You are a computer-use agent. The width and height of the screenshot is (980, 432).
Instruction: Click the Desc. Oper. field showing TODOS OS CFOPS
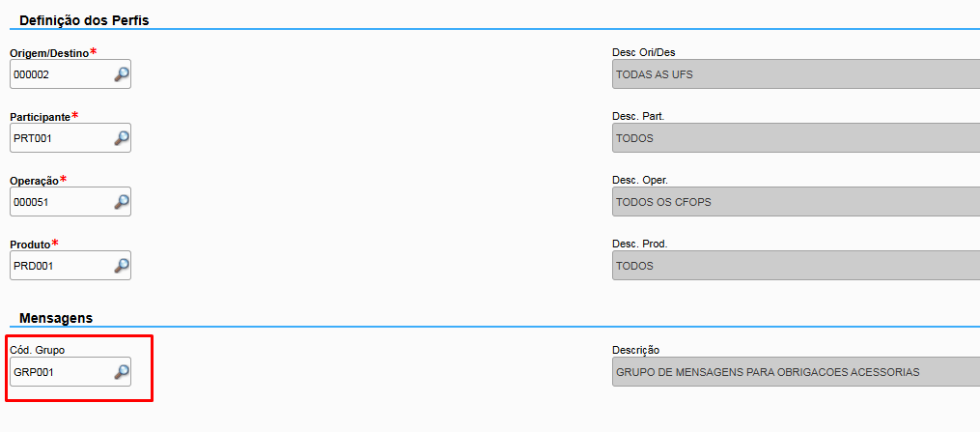(796, 202)
